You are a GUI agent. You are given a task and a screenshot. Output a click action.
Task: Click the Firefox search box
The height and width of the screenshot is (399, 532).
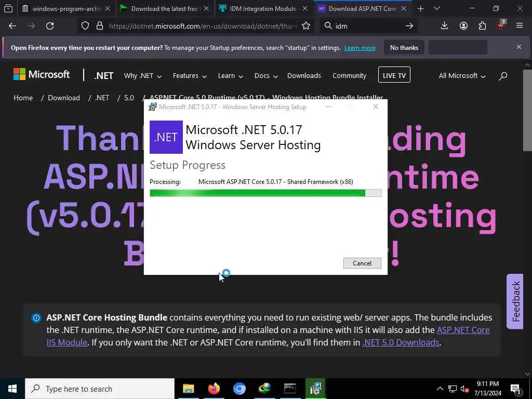pos(368,26)
